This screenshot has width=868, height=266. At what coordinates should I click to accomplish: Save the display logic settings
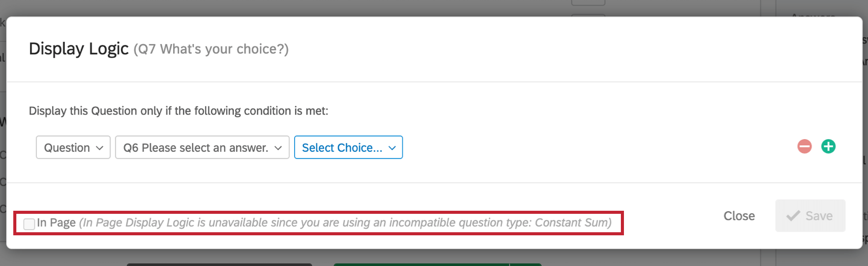point(810,216)
